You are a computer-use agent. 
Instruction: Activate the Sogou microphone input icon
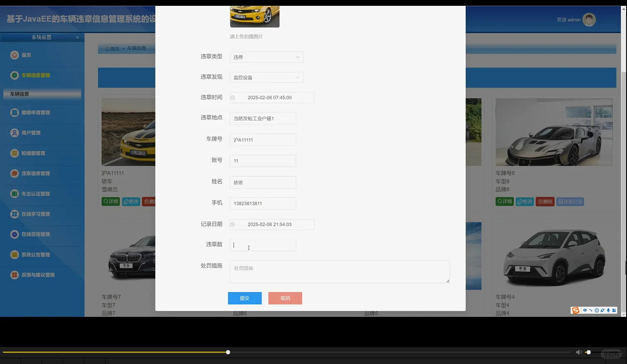pyautogui.click(x=609, y=310)
